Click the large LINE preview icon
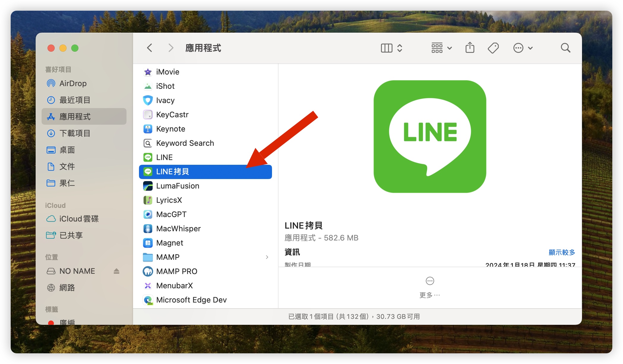Viewport: 623px width, 364px height. 430,137
